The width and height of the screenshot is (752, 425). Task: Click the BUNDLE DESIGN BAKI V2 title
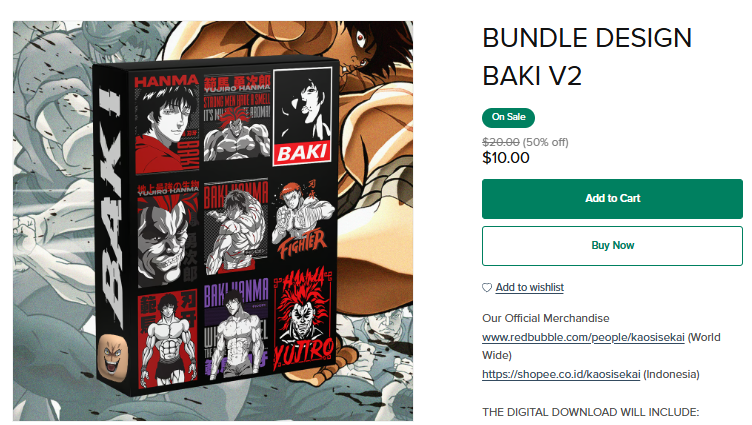point(587,57)
